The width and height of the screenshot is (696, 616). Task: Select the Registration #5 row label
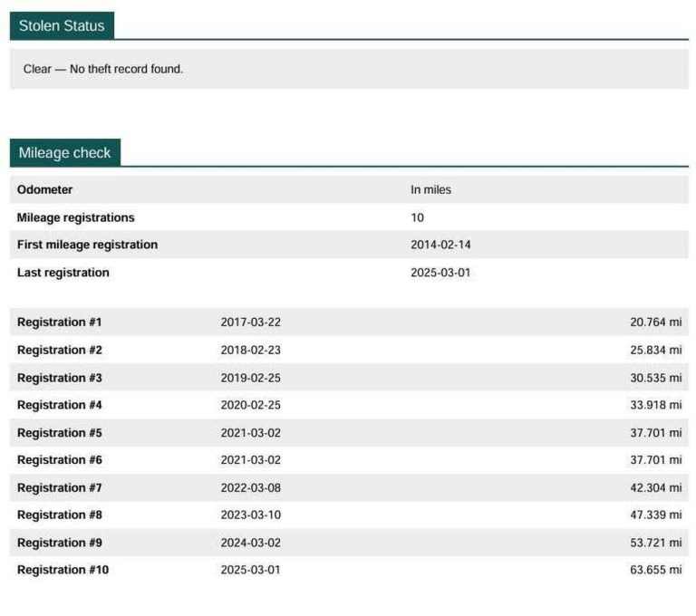click(59, 433)
